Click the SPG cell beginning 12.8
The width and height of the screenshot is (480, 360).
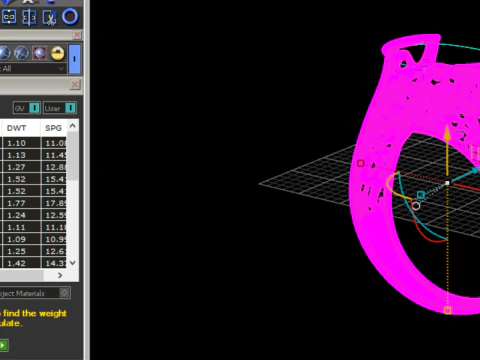click(54, 167)
